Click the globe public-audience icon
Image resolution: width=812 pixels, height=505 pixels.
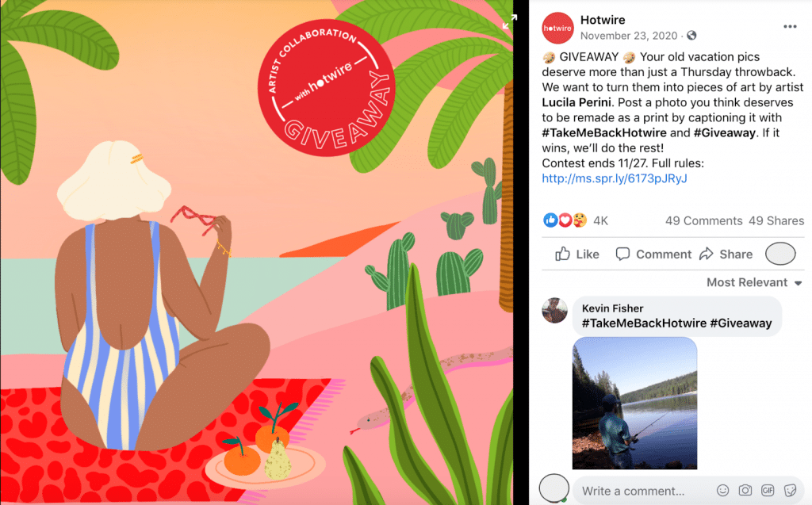coord(691,35)
